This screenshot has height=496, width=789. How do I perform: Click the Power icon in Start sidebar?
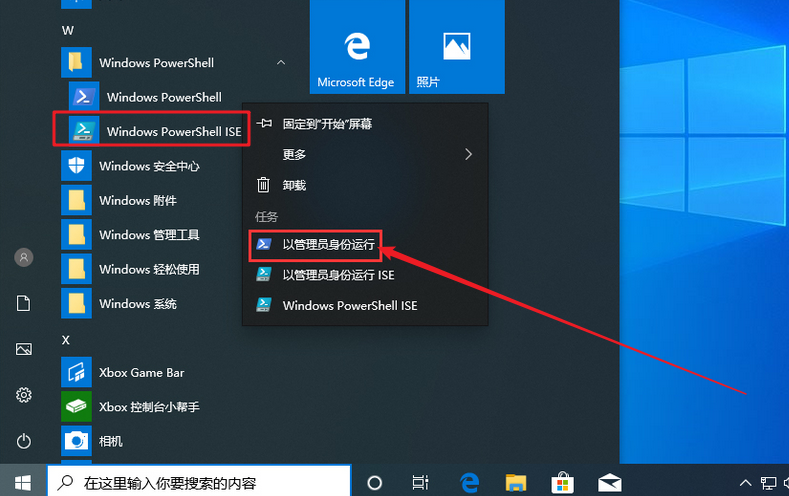pos(24,441)
